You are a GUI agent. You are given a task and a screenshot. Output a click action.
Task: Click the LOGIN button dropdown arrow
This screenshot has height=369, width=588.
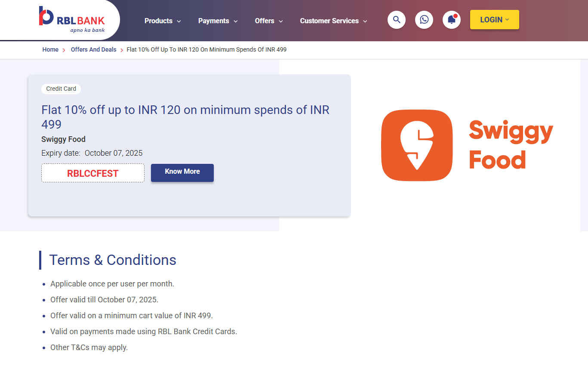507,20
